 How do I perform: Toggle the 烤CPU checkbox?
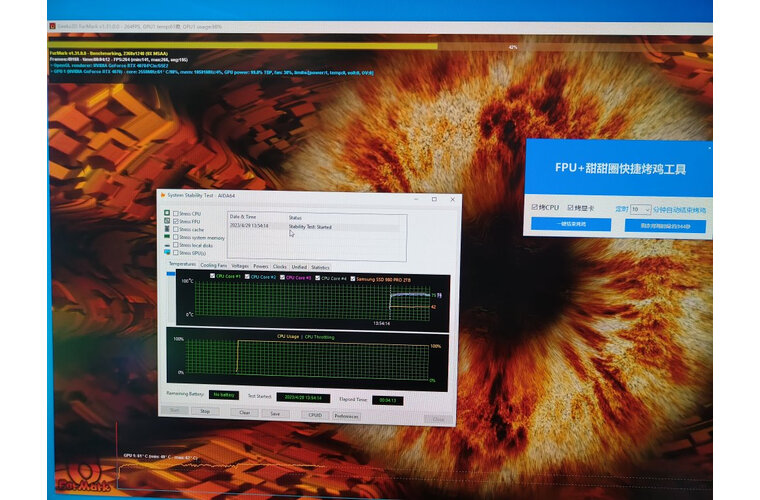click(535, 208)
